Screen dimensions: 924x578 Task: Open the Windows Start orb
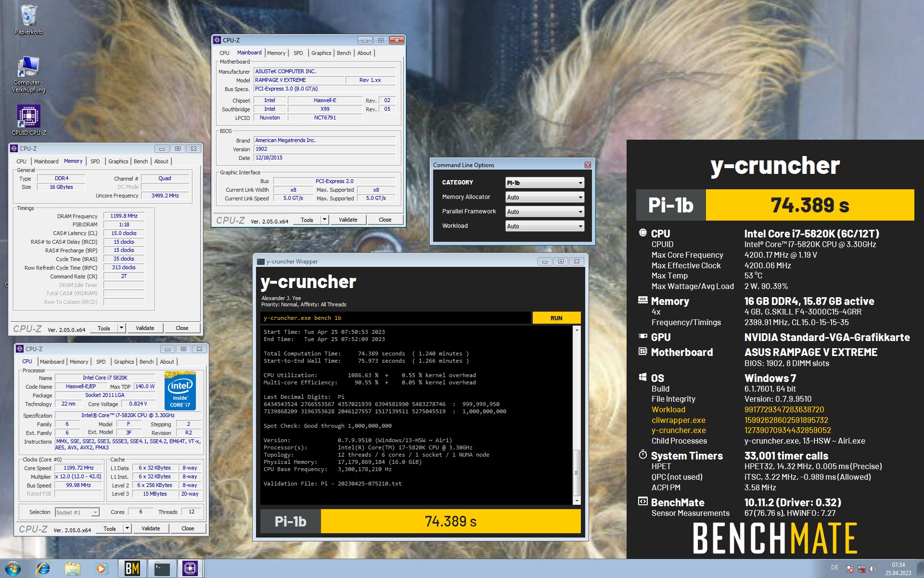click(13, 569)
